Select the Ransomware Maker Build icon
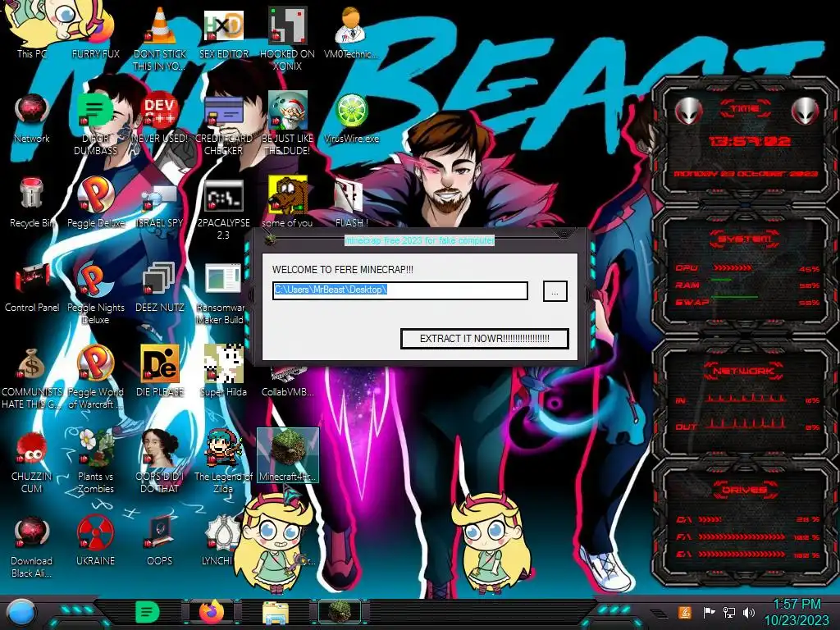This screenshot has width=840, height=630. pyautogui.click(x=221, y=293)
